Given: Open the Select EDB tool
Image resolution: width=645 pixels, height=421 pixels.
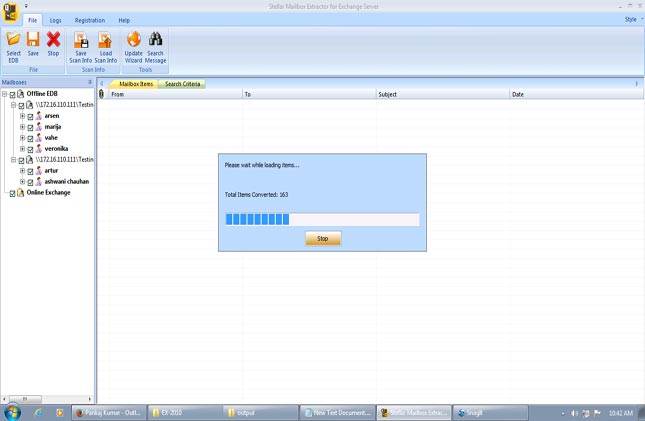Looking at the screenshot, I should point(13,47).
